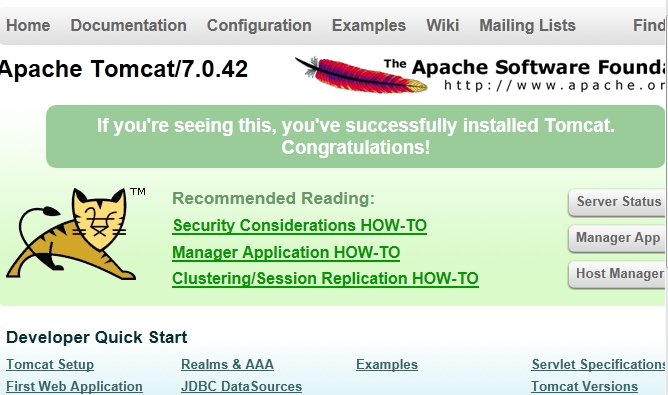This screenshot has width=668, height=395.
Task: Visit the Wiki navigation link
Action: point(443,26)
